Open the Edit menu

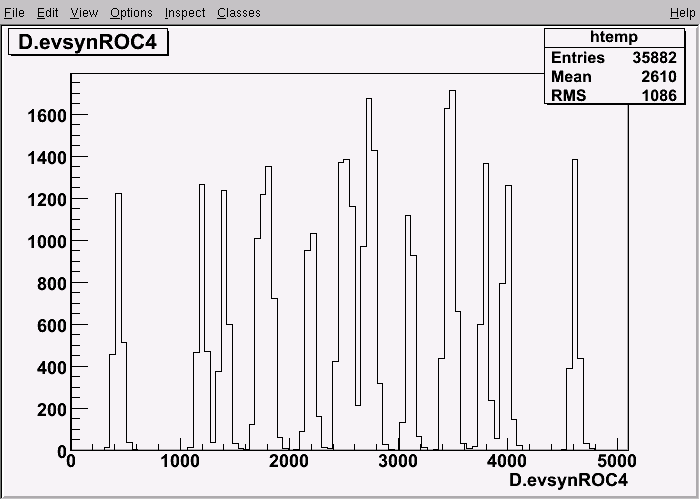47,12
